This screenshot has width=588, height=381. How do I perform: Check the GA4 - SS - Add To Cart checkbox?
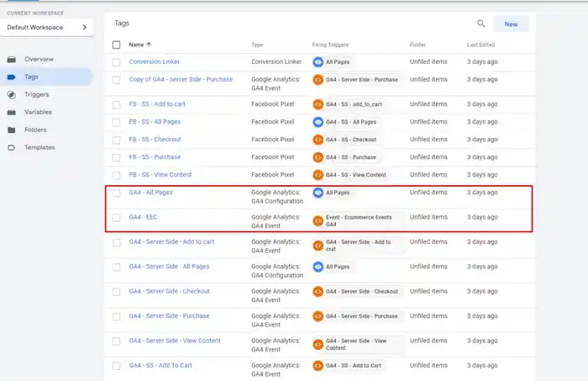click(x=116, y=366)
